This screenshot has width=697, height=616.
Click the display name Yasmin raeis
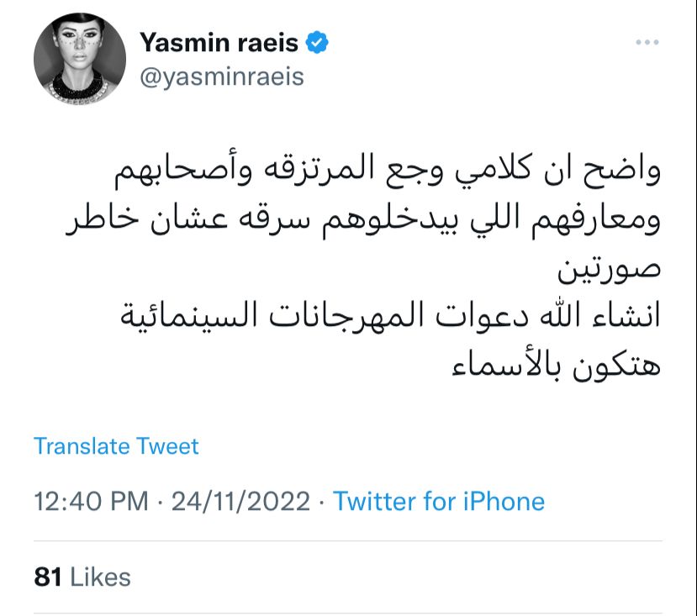(219, 42)
